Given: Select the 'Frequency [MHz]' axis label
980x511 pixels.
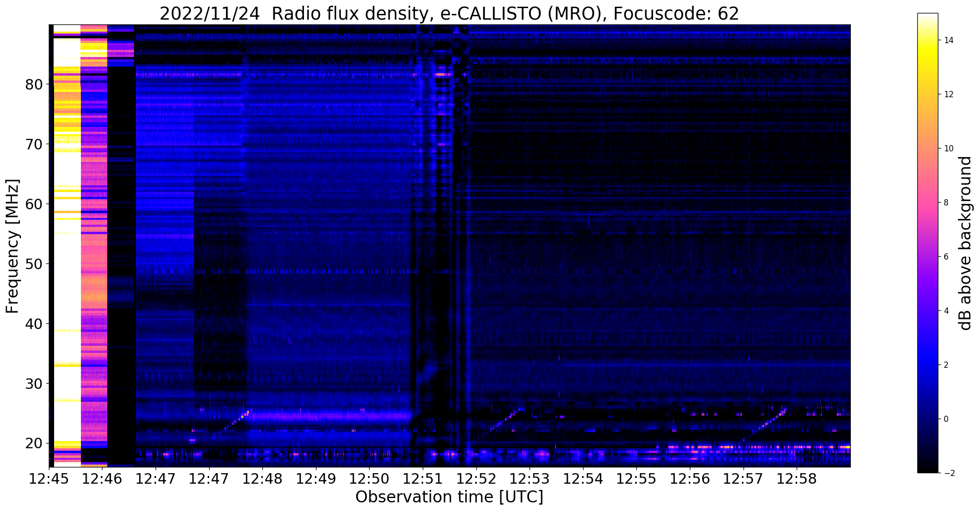Looking at the screenshot, I should pyautogui.click(x=13, y=246).
